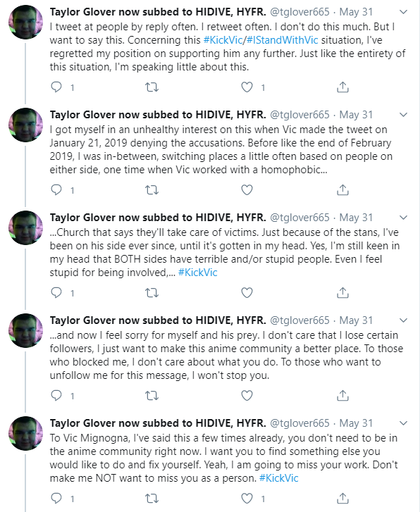Open the options caret on the last tweet
Viewport: 420px width, 512px height.
pyautogui.click(x=404, y=423)
